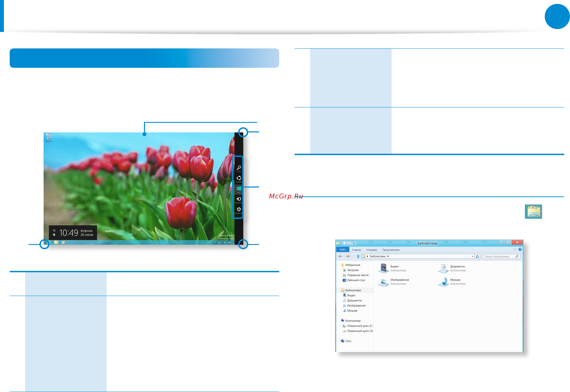Click the Windows Start charm logo
This screenshot has width=570, height=392.
point(239,189)
